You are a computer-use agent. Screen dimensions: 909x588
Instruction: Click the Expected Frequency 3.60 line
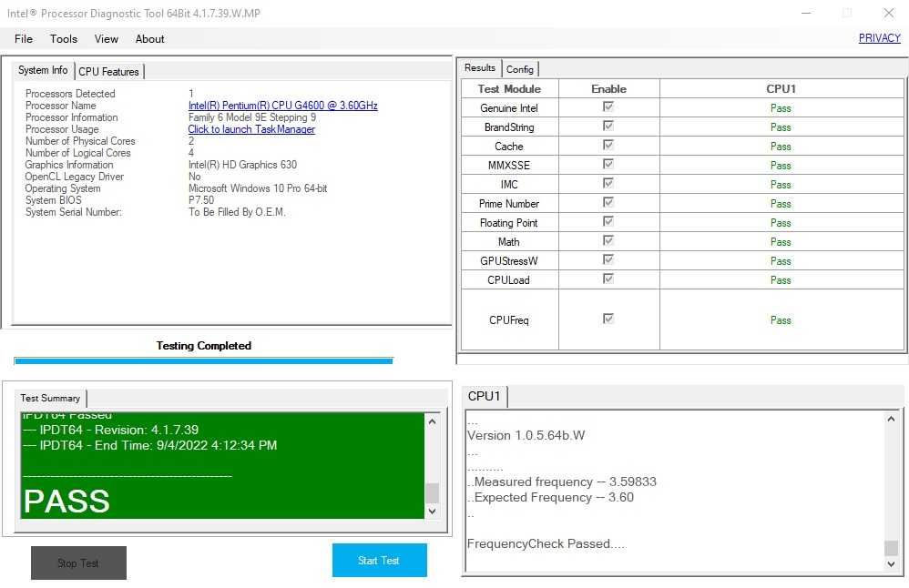point(552,498)
